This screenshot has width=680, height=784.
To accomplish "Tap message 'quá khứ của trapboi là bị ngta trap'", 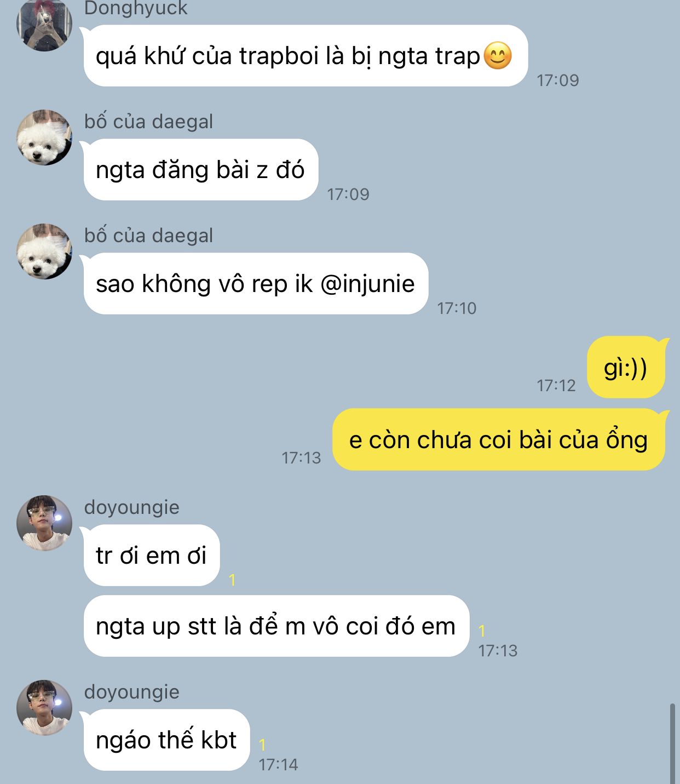I will (306, 56).
